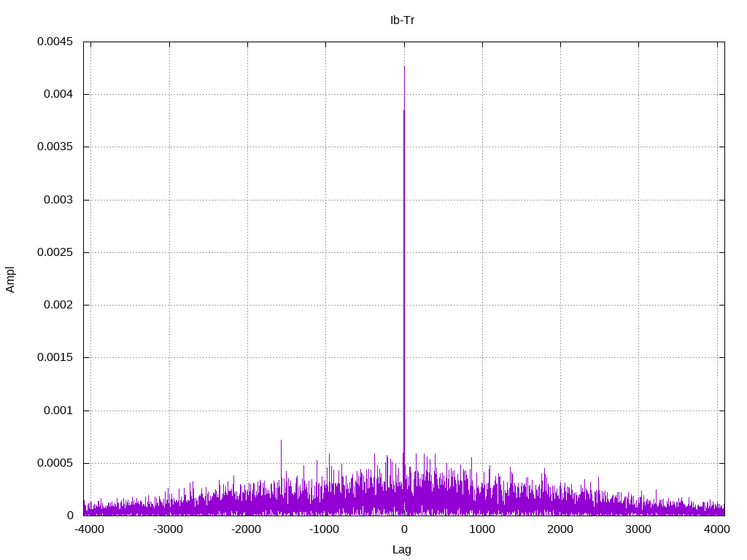Click the x-axis value 1000
The image size is (747, 560).
(x=482, y=529)
